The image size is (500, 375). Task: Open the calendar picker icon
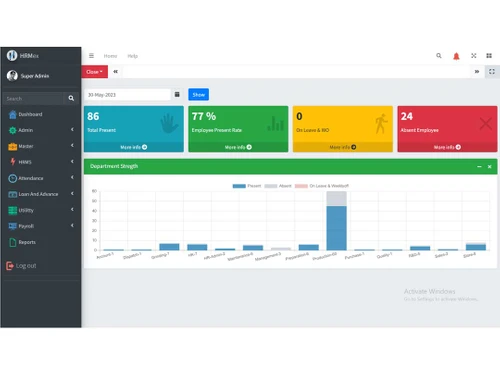pos(177,95)
